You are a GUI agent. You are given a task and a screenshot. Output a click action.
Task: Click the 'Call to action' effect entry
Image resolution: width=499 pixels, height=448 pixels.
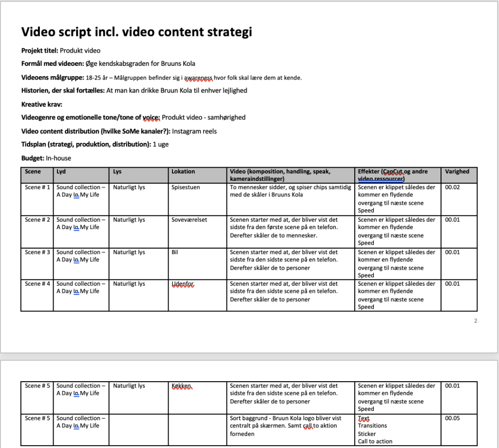(375, 441)
